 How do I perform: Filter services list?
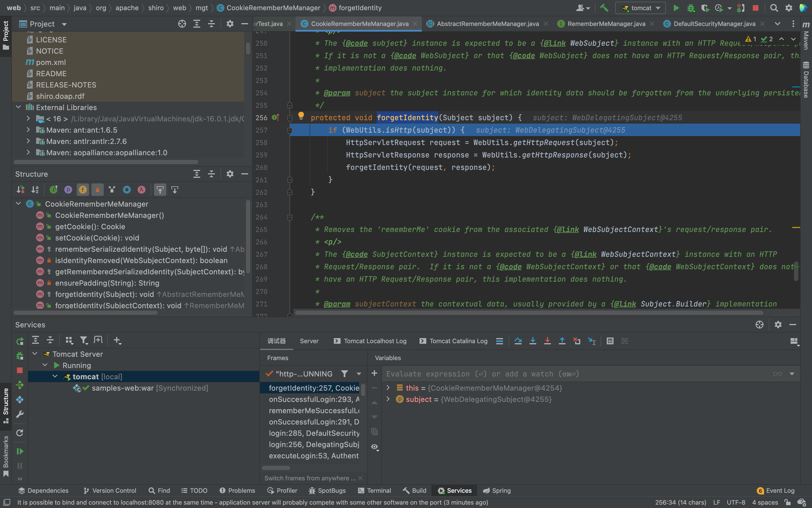(84, 340)
